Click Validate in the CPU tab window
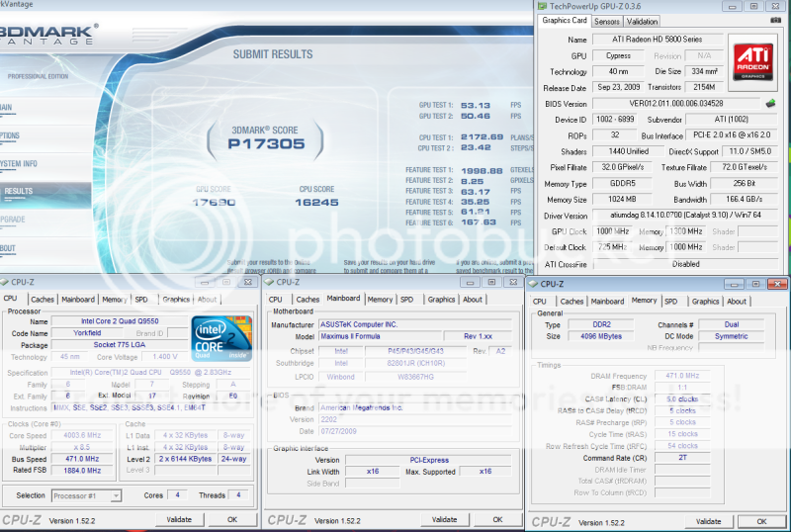 (178, 519)
